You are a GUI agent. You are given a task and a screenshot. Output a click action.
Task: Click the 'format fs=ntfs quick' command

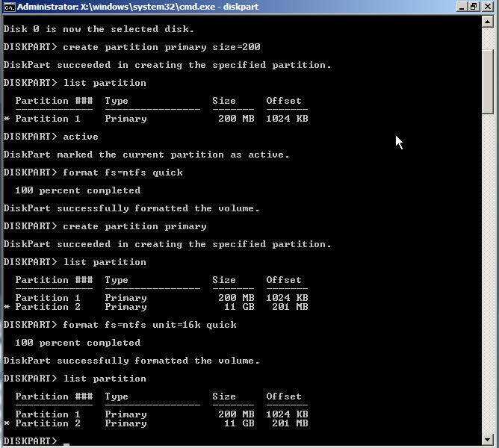point(123,172)
